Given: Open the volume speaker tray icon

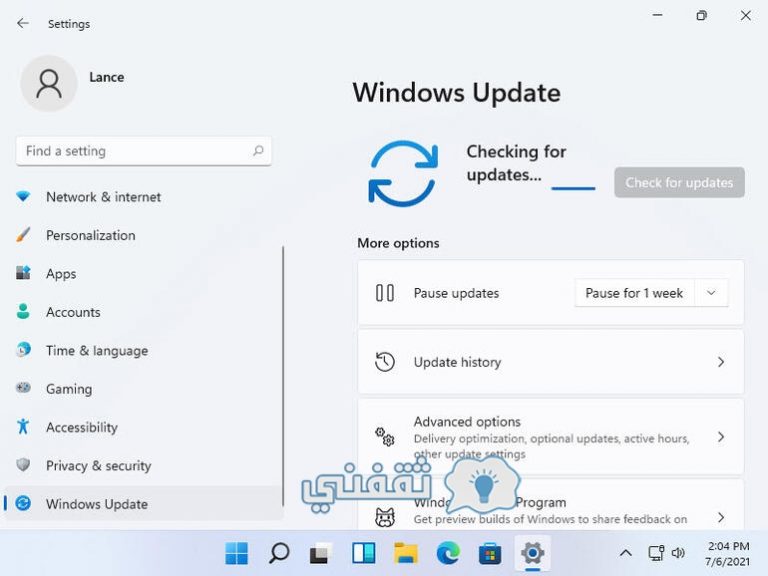Looking at the screenshot, I should click(x=678, y=553).
